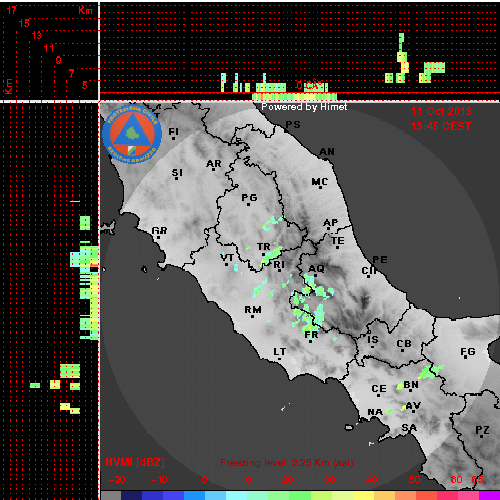Click the NA city label
Image resolution: width=500 pixels, height=500 pixels.
pyautogui.click(x=375, y=412)
